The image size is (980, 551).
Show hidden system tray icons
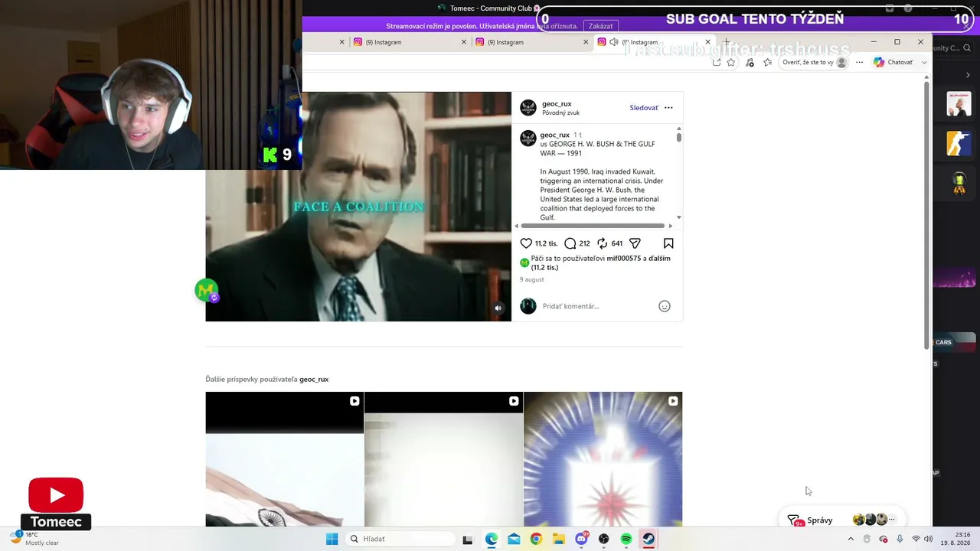[851, 539]
